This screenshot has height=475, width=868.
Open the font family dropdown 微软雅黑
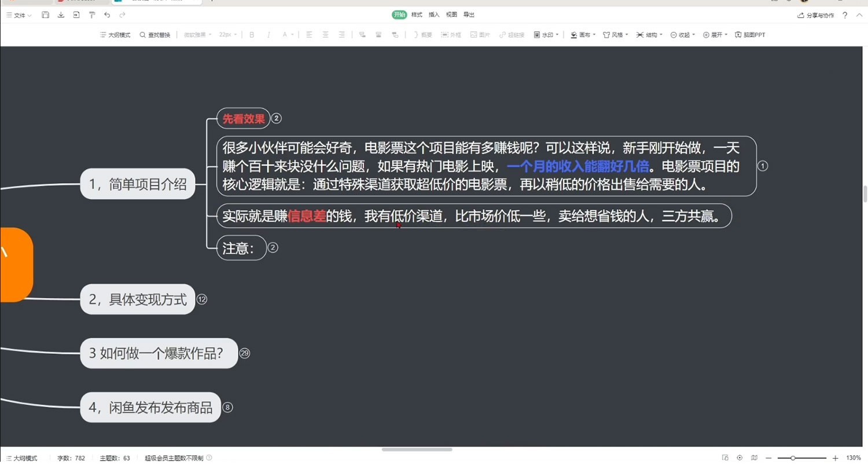click(x=198, y=35)
